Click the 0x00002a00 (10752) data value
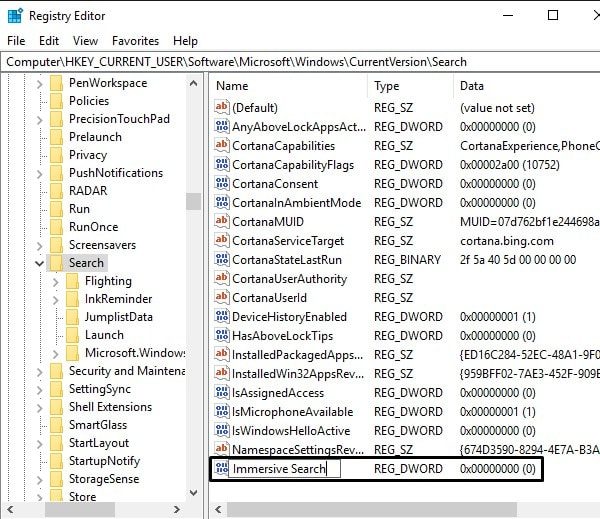Screen dimensions: 600x519 click(509, 165)
